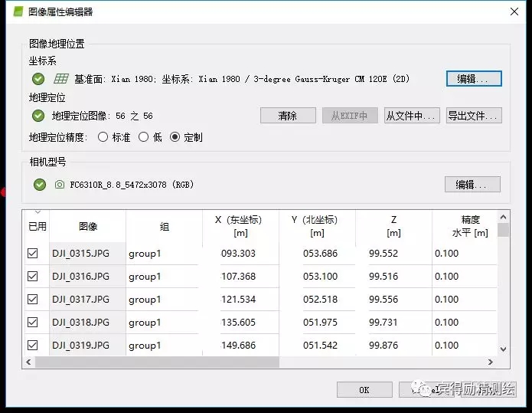Screen dimensions: 532x413
Task: Click the coordinate system grid icon
Action: click(x=61, y=79)
